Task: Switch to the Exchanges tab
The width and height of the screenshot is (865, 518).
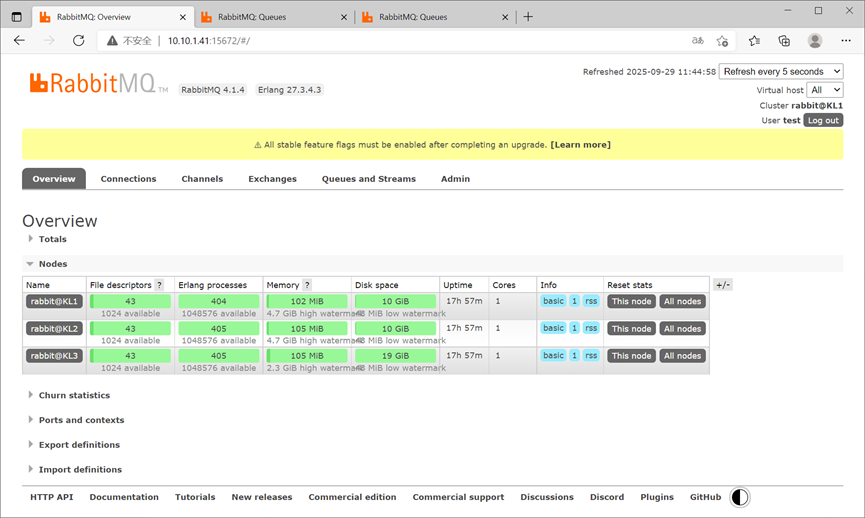Action: 272,179
